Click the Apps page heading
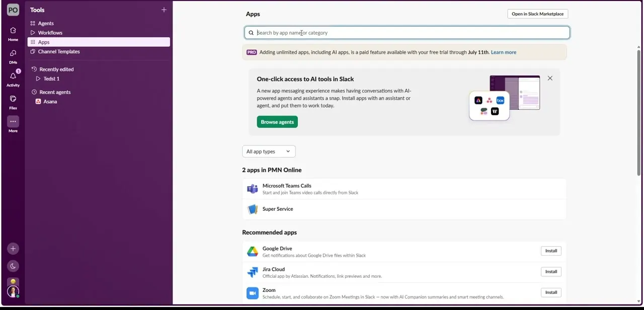The width and height of the screenshot is (644, 310). [x=253, y=14]
